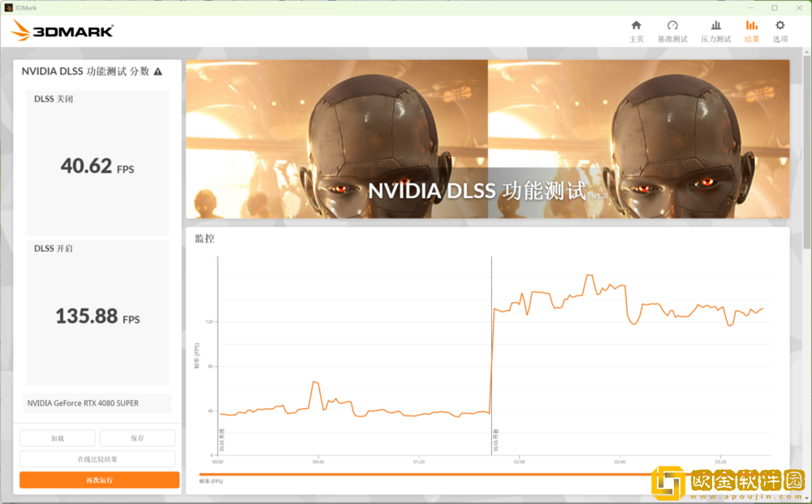Go to the 主页 home icon

pos(636,31)
